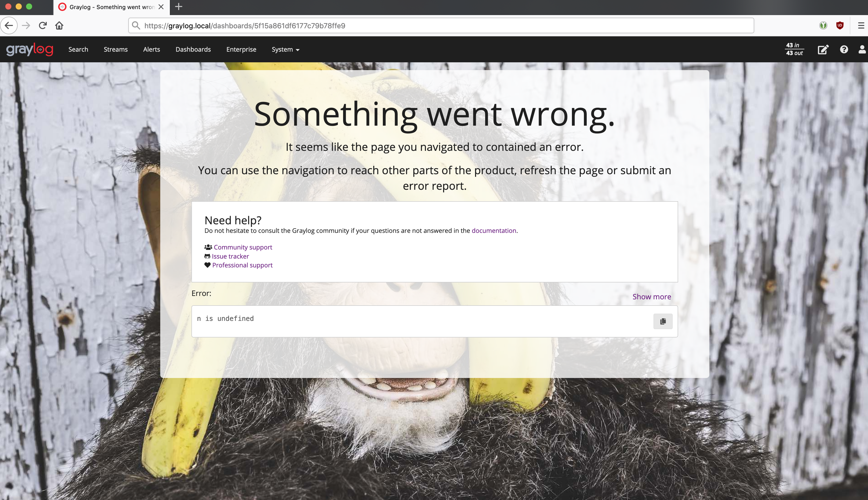Go back in browser history

pyautogui.click(x=9, y=25)
